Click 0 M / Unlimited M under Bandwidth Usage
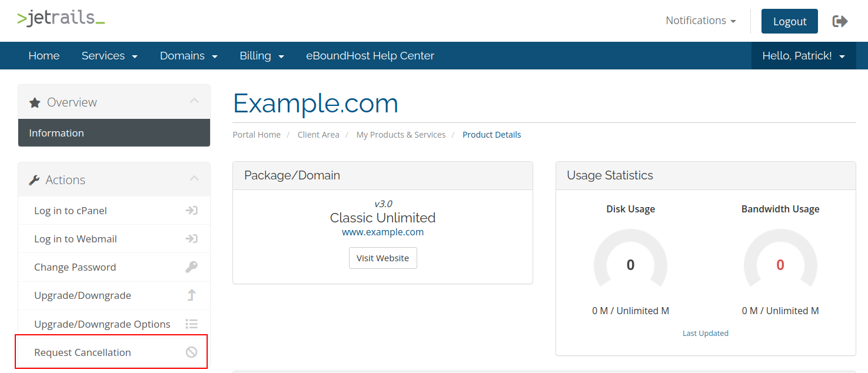868x373 pixels. 780,311
